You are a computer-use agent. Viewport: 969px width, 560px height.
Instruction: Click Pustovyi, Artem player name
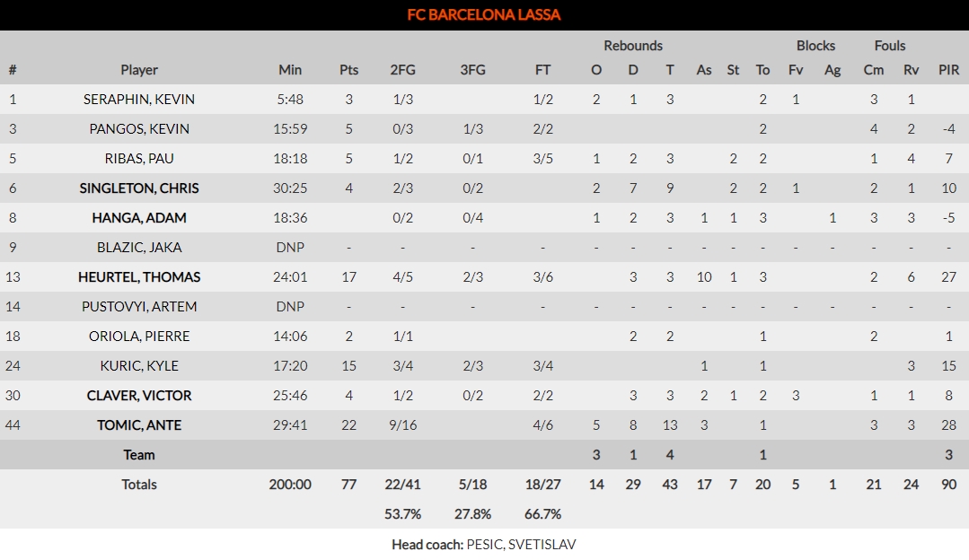click(139, 307)
